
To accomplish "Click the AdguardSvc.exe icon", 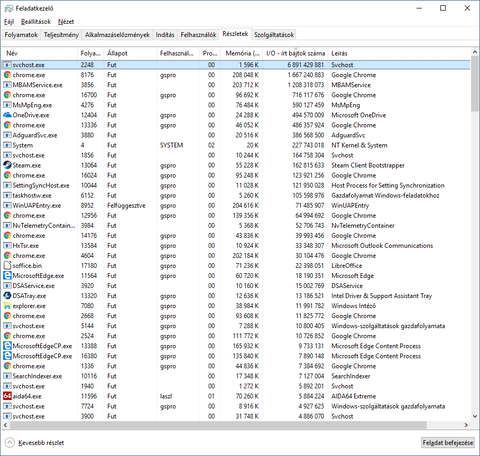I will 7,135.
